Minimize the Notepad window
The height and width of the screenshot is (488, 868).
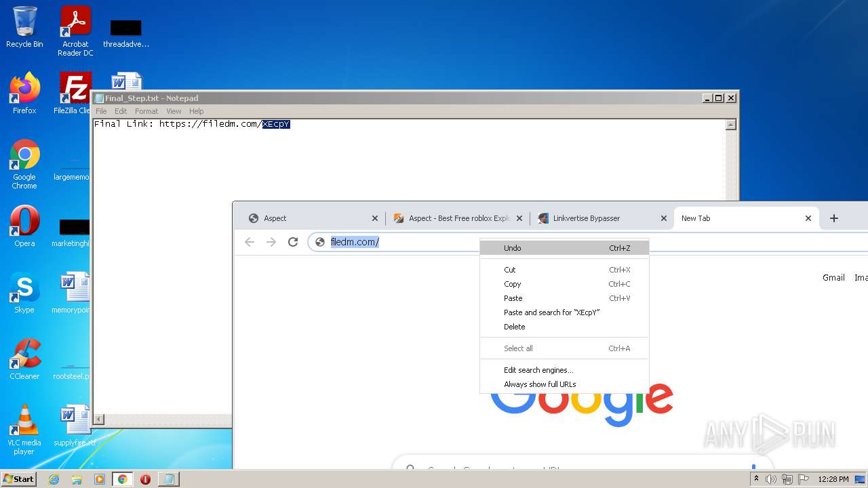(708, 98)
